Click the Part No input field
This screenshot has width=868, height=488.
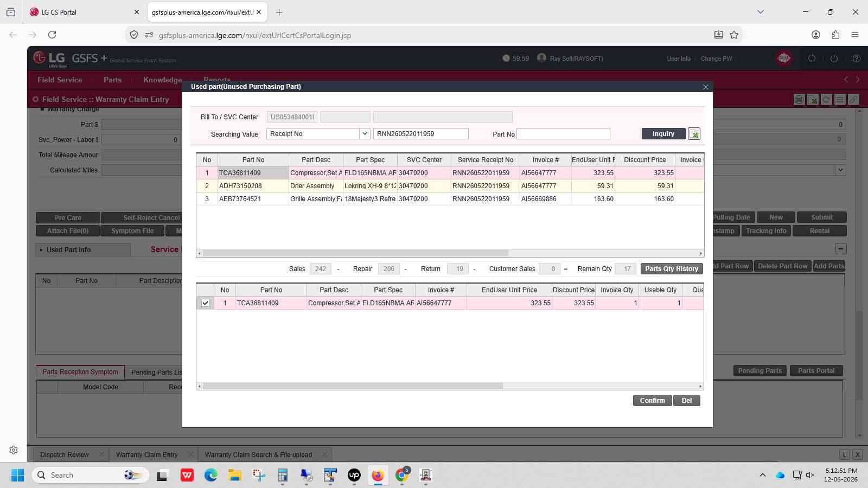tap(563, 134)
